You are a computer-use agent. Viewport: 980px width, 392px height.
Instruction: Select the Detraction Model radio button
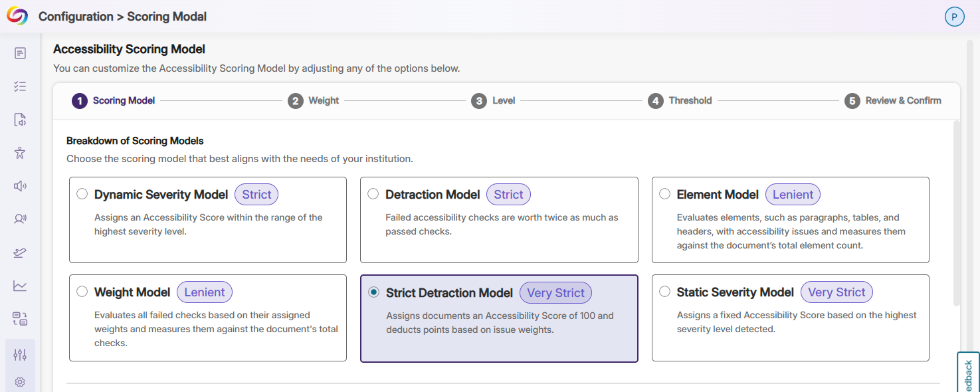click(x=373, y=194)
